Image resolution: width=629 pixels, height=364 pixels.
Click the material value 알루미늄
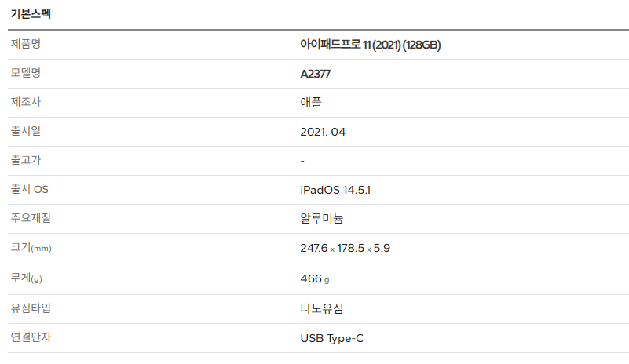pyautogui.click(x=322, y=219)
